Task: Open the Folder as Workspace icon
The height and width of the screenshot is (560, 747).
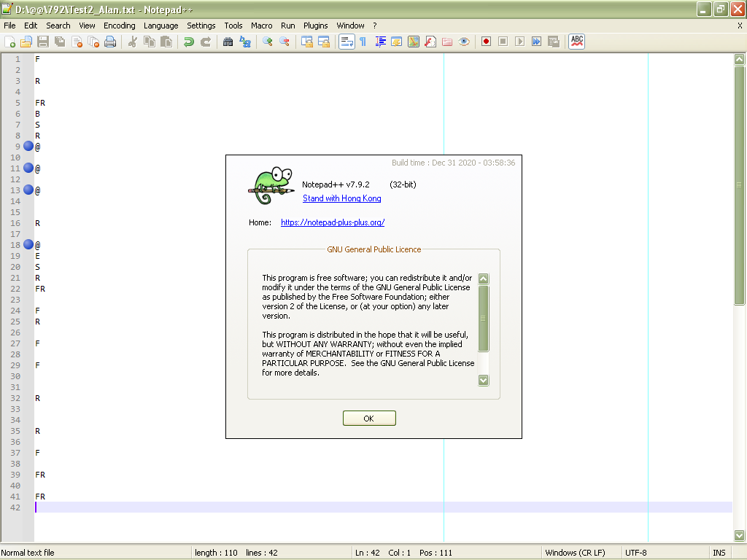Action: tap(447, 42)
